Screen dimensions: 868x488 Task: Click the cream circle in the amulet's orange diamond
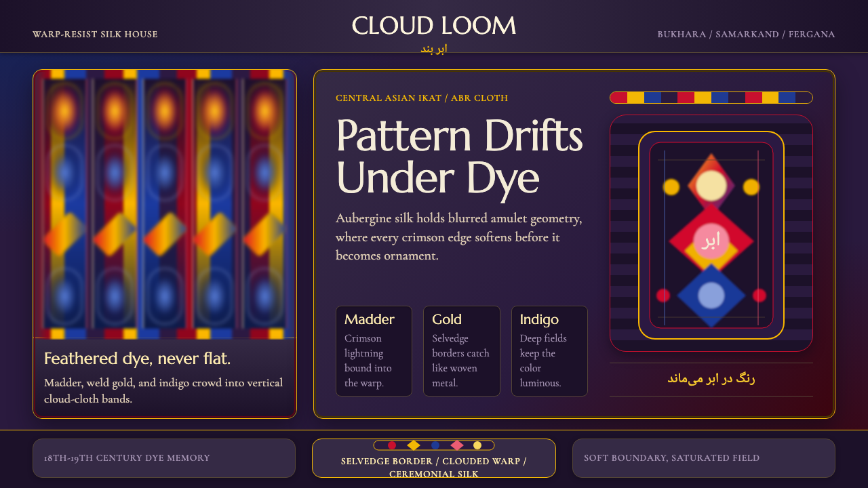pos(711,186)
